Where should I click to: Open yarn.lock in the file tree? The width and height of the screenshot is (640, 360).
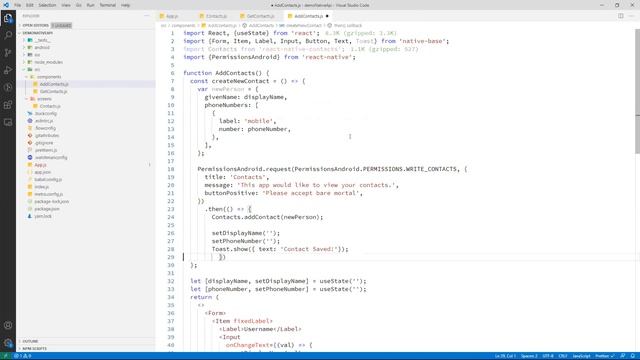point(43,216)
